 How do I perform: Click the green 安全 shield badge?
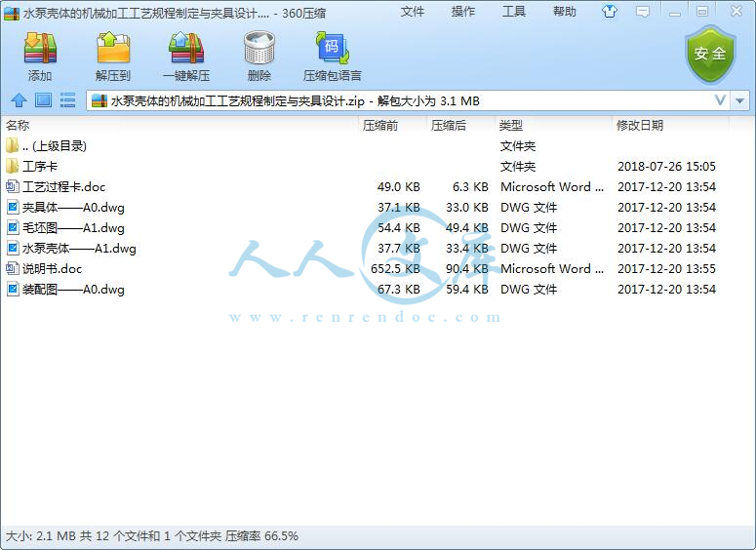pyautogui.click(x=710, y=55)
